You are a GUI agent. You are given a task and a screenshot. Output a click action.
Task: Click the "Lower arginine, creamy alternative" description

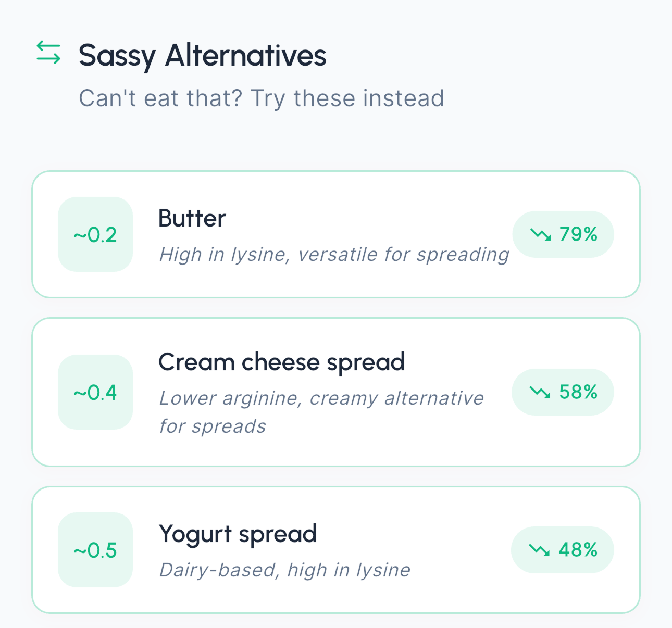pos(321,399)
